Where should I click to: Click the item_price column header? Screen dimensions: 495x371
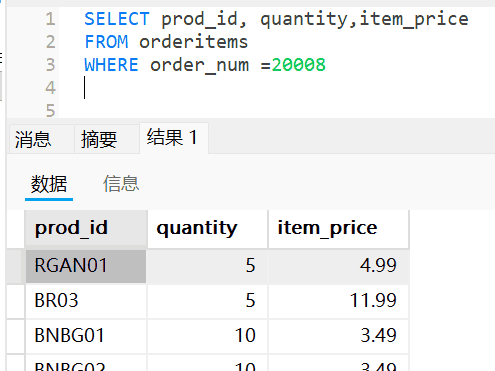338,229
